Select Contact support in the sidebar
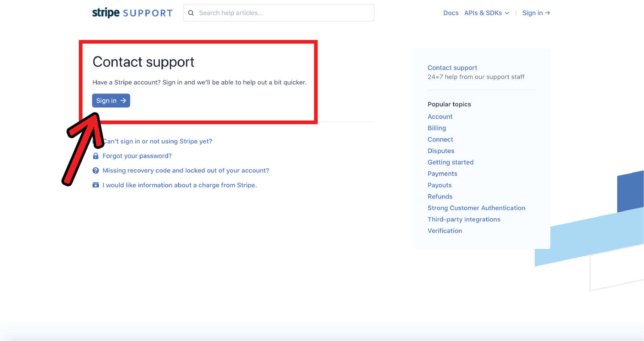 click(452, 68)
